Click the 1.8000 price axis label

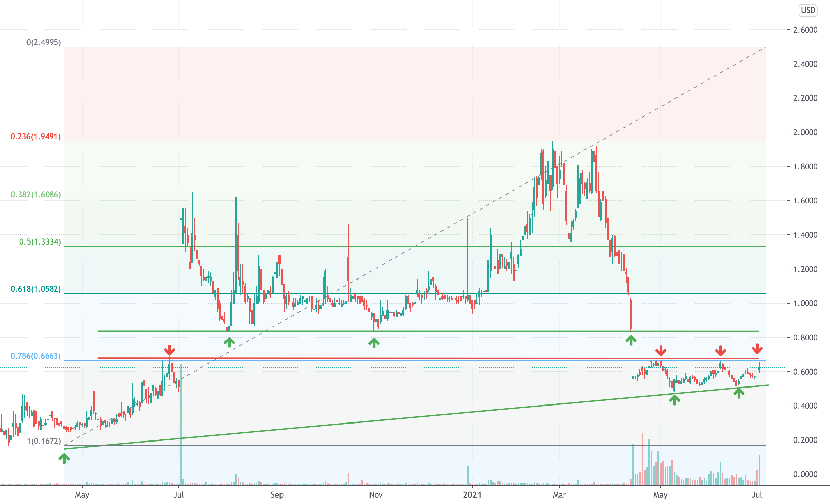point(805,167)
